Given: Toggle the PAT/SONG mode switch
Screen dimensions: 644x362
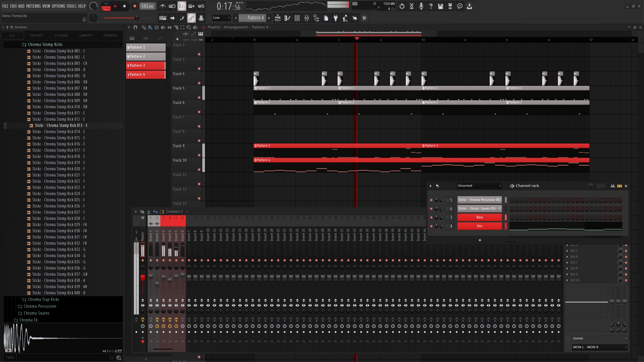Looking at the screenshot, I should click(106, 6).
